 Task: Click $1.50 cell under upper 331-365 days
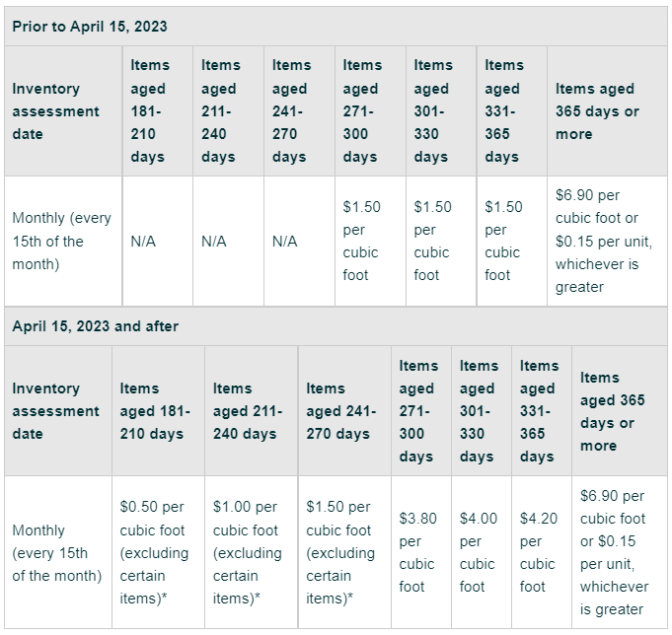point(512,241)
